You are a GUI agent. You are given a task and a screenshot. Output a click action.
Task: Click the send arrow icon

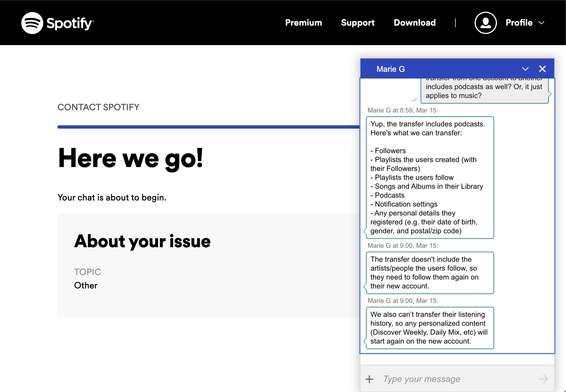(543, 379)
